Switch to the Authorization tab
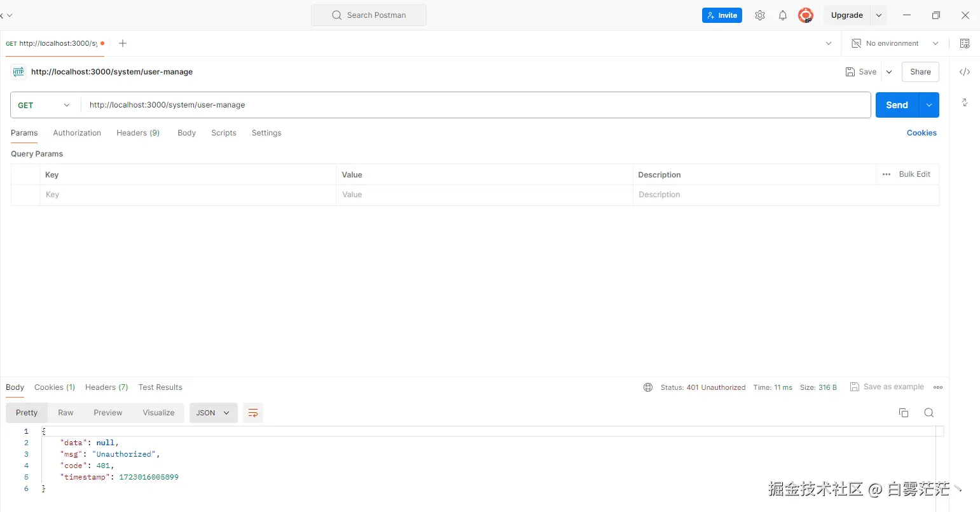Screen dimensions: 980x512 [x=77, y=133]
